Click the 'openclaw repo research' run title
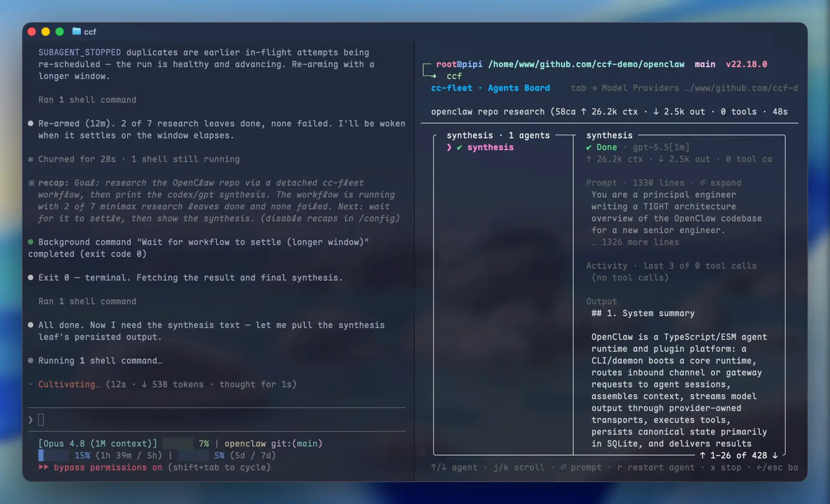Screen dimensions: 830x504 pos(488,112)
